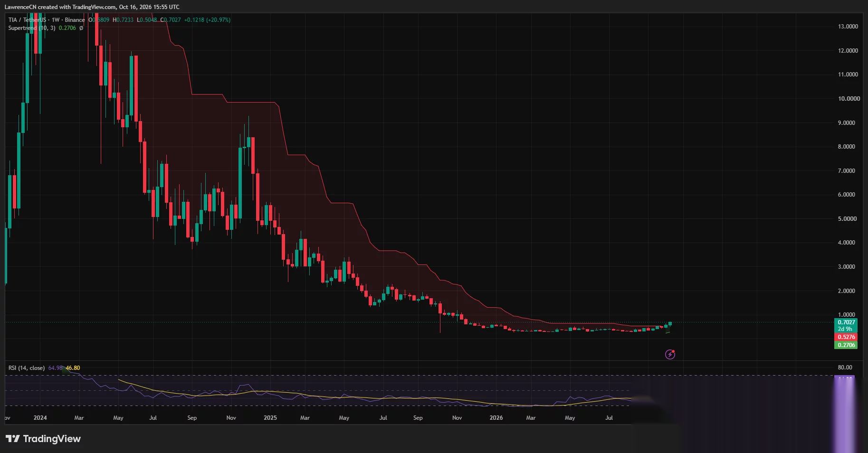This screenshot has height=453, width=868.
Task: Click the 13.0000 price scale label
Action: point(848,27)
